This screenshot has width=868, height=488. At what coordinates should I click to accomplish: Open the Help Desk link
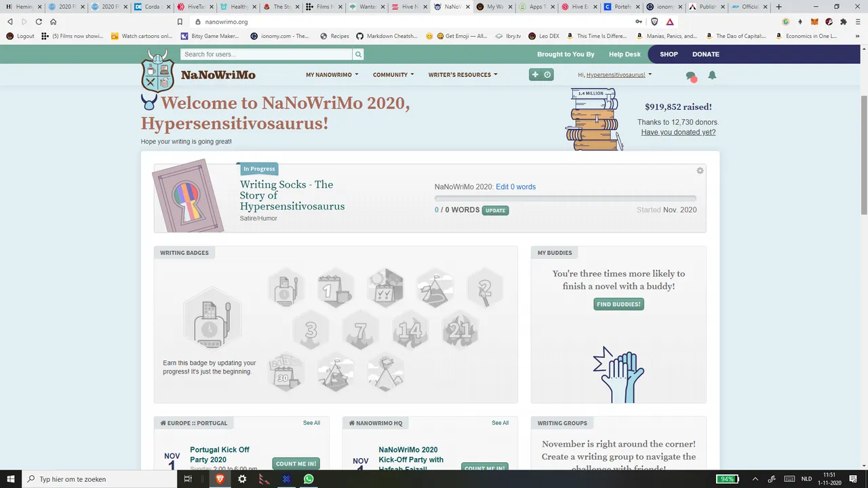click(x=625, y=54)
